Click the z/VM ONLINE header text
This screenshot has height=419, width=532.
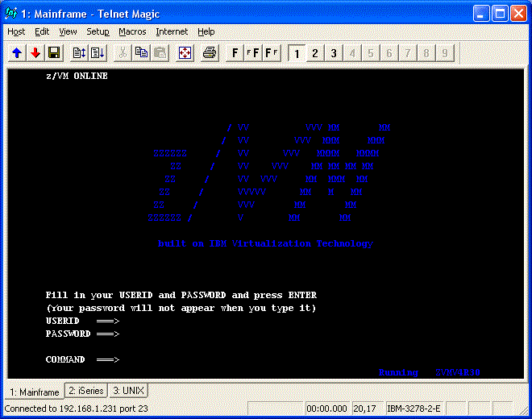(77, 76)
